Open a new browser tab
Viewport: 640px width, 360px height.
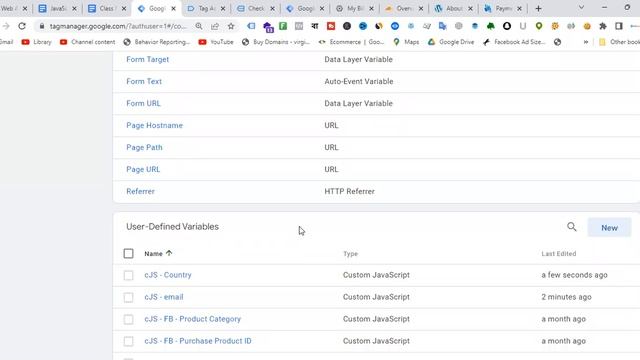click(x=538, y=9)
